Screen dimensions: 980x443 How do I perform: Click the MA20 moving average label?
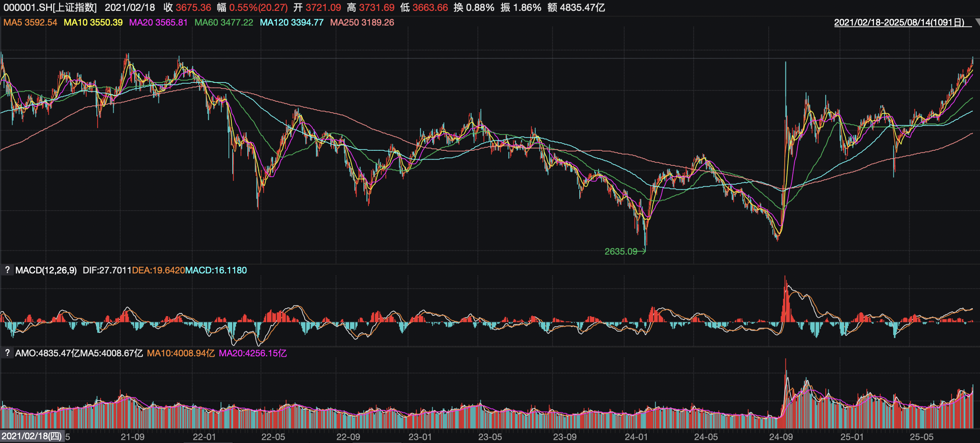(x=158, y=23)
